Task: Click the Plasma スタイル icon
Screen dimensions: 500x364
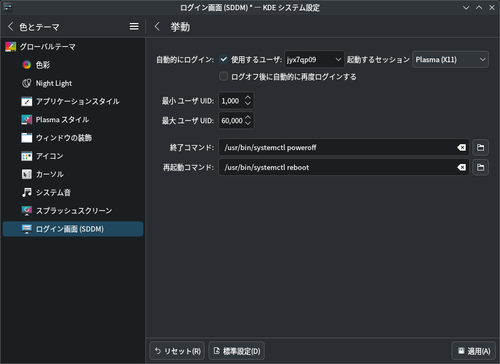Action: pos(27,119)
